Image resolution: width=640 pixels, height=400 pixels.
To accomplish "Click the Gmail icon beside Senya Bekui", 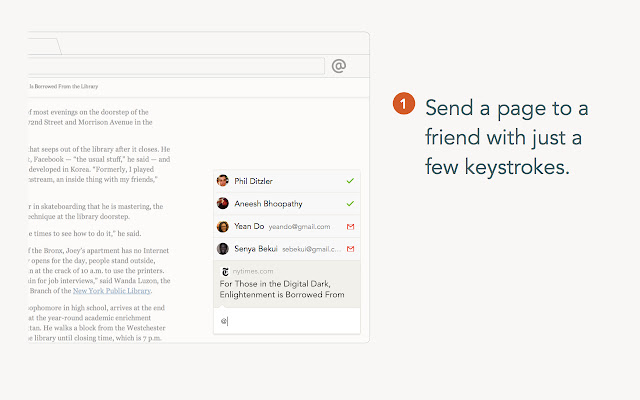I will tap(350, 248).
